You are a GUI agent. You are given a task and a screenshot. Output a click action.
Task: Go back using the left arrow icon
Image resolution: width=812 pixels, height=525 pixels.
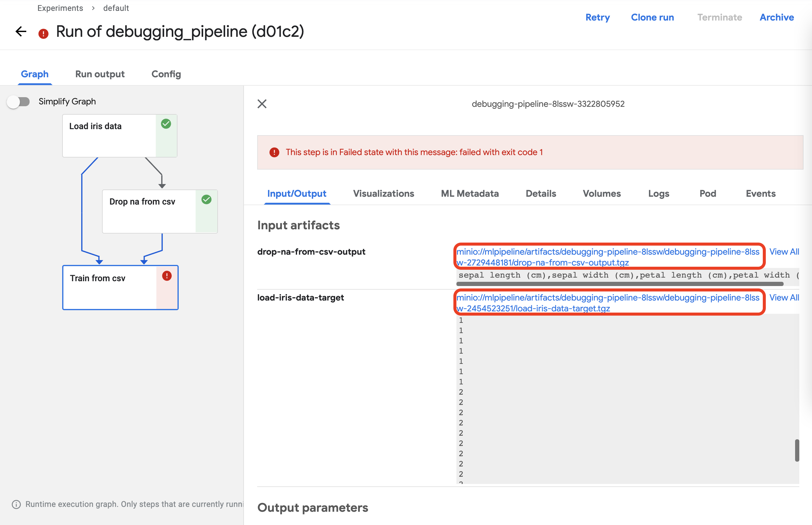point(21,31)
